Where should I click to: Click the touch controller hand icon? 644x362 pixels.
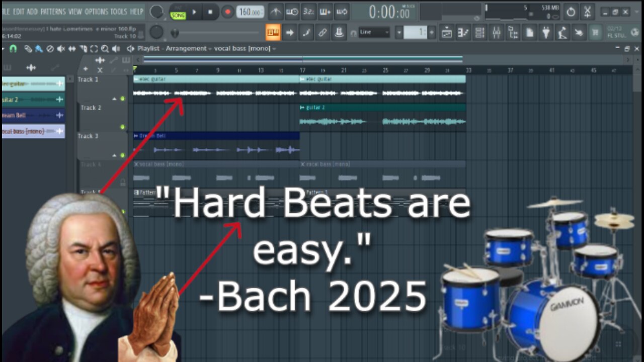pyautogui.click(x=579, y=33)
